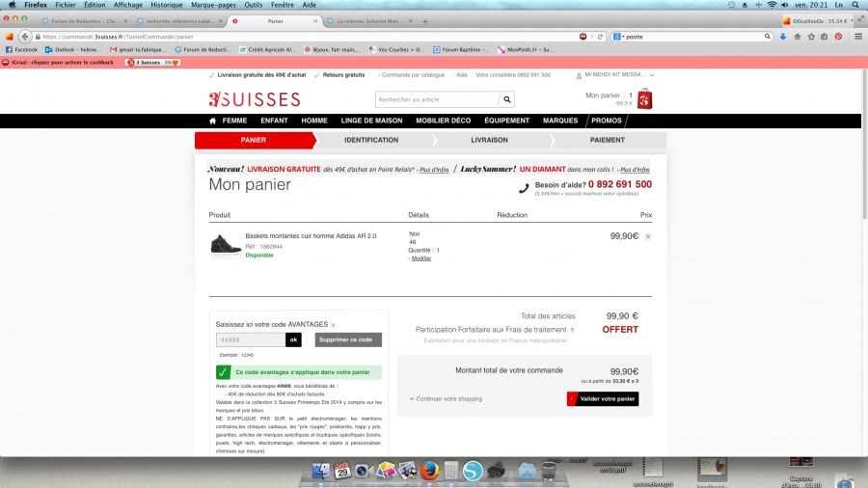Open the Firefox downloads arrow icon

point(783,37)
